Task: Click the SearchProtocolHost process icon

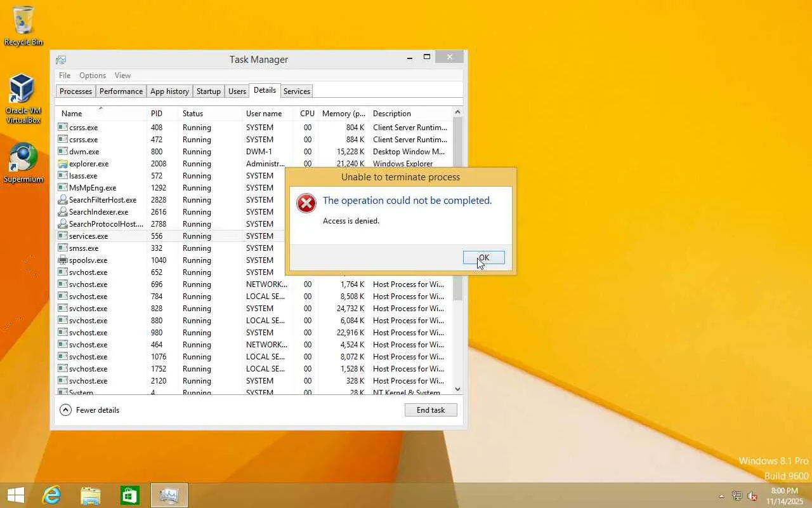Action: 63,224
